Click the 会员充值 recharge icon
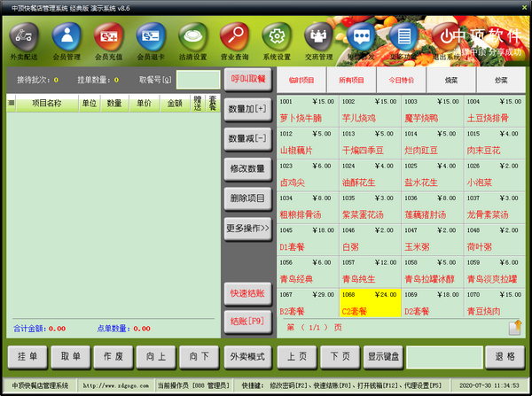The image size is (532, 396). pyautogui.click(x=108, y=36)
